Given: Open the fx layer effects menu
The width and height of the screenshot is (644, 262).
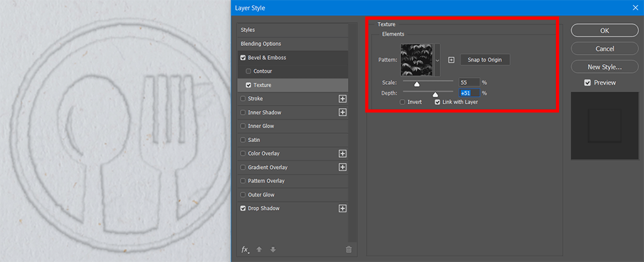Looking at the screenshot, I should tap(245, 249).
